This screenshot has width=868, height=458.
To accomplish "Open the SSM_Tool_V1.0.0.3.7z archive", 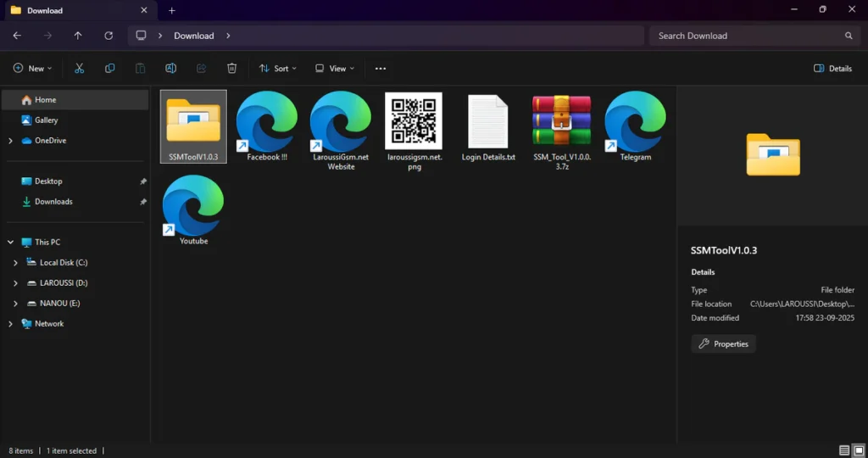I will coord(561,126).
